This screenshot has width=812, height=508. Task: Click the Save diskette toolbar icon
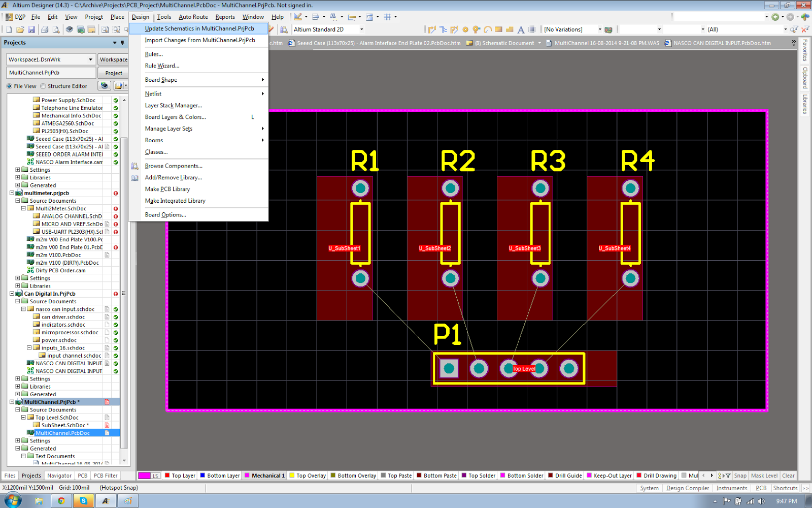coord(31,29)
